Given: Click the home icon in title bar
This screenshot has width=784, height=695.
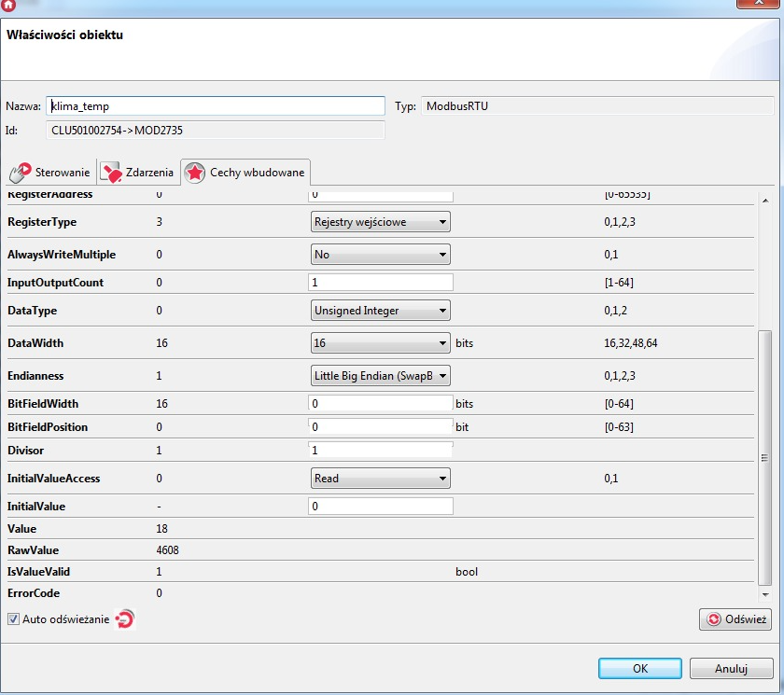Looking at the screenshot, I should click(x=8, y=5).
